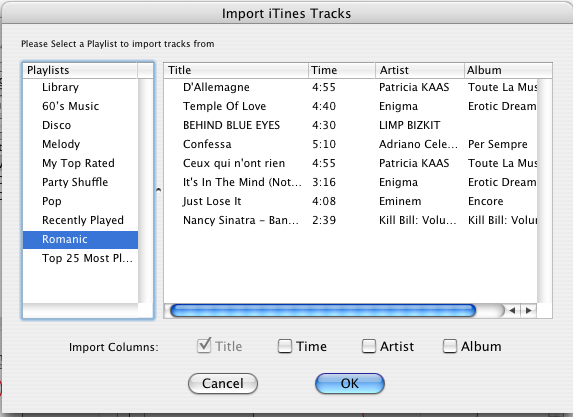Confirm import with the OK button
573x417 pixels.
click(x=350, y=383)
